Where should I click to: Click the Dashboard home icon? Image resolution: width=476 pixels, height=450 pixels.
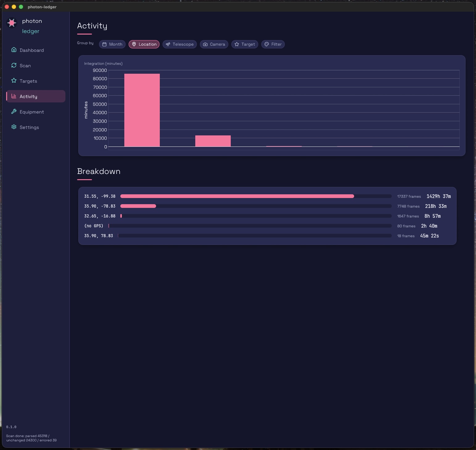pyautogui.click(x=14, y=50)
